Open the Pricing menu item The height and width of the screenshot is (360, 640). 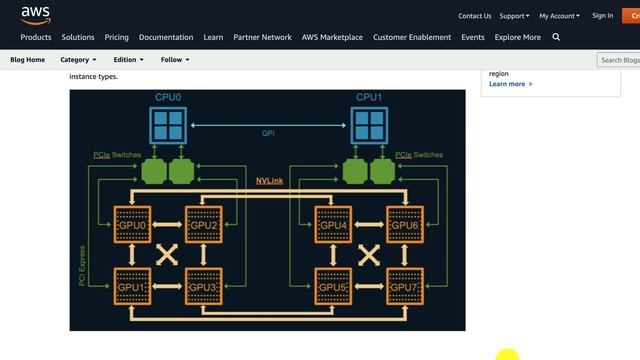click(x=116, y=37)
